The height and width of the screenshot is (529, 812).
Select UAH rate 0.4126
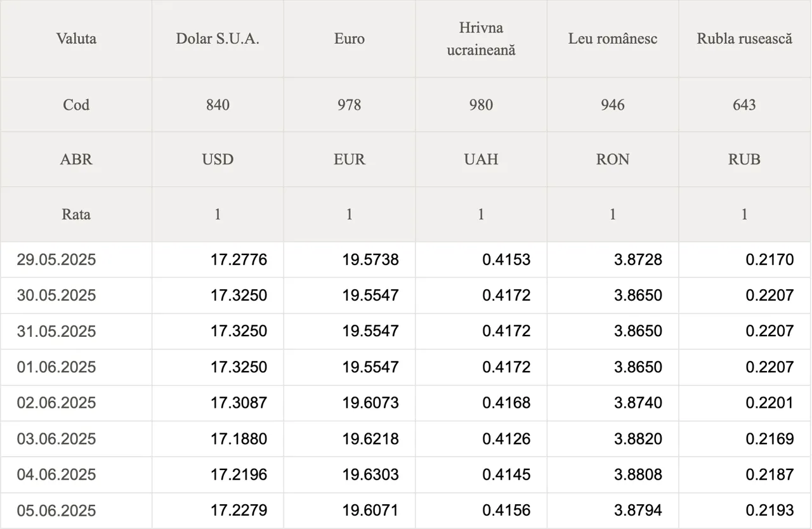tap(506, 439)
